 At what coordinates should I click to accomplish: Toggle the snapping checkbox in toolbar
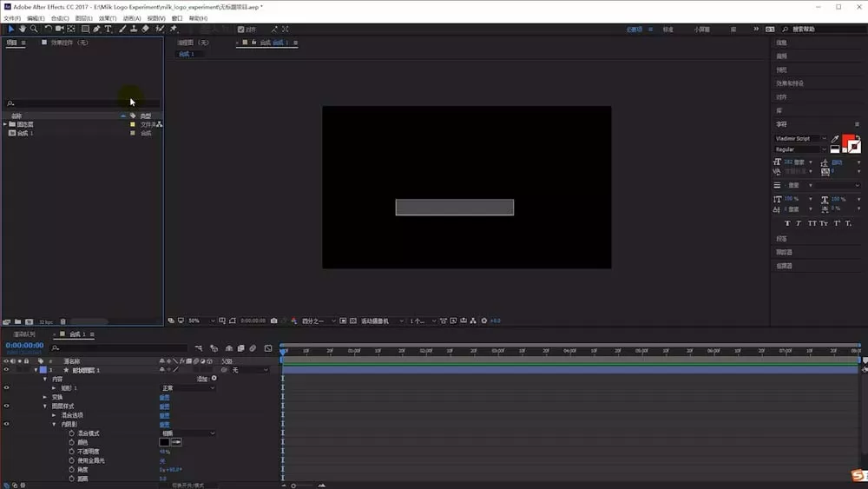(240, 30)
